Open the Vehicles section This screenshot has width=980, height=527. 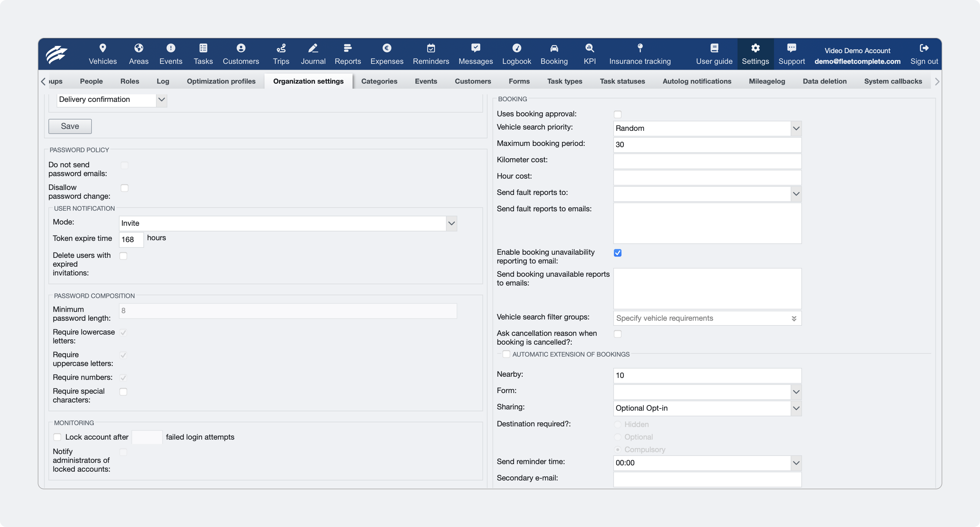coord(103,54)
